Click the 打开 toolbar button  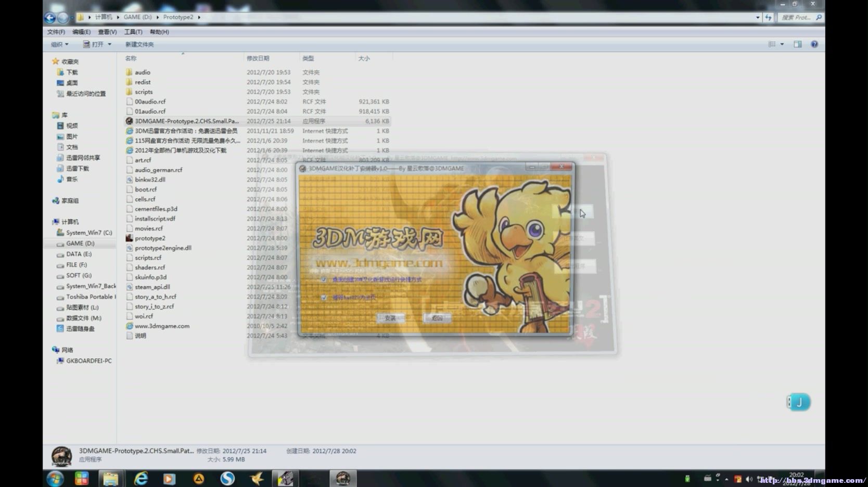tap(94, 44)
